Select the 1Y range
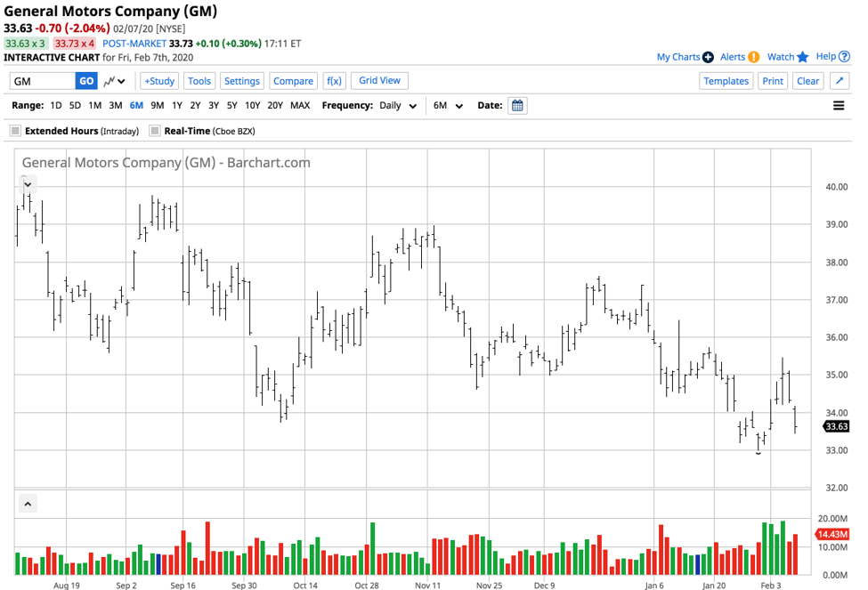Image resolution: width=868 pixels, height=590 pixels. point(176,105)
